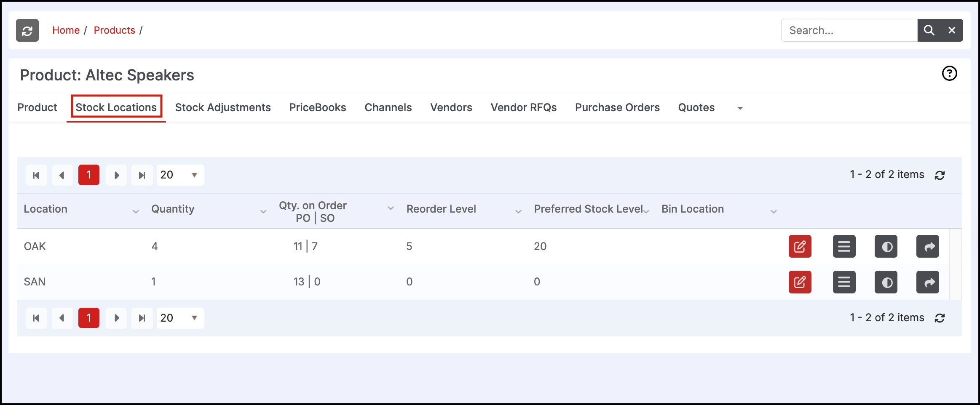Switch to the Stock Adjustments tab

click(223, 107)
